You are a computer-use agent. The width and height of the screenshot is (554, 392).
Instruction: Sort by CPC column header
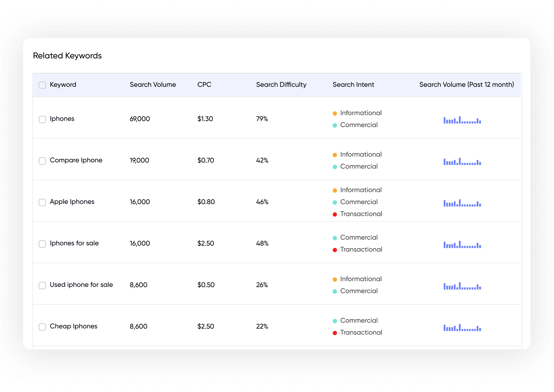(204, 85)
